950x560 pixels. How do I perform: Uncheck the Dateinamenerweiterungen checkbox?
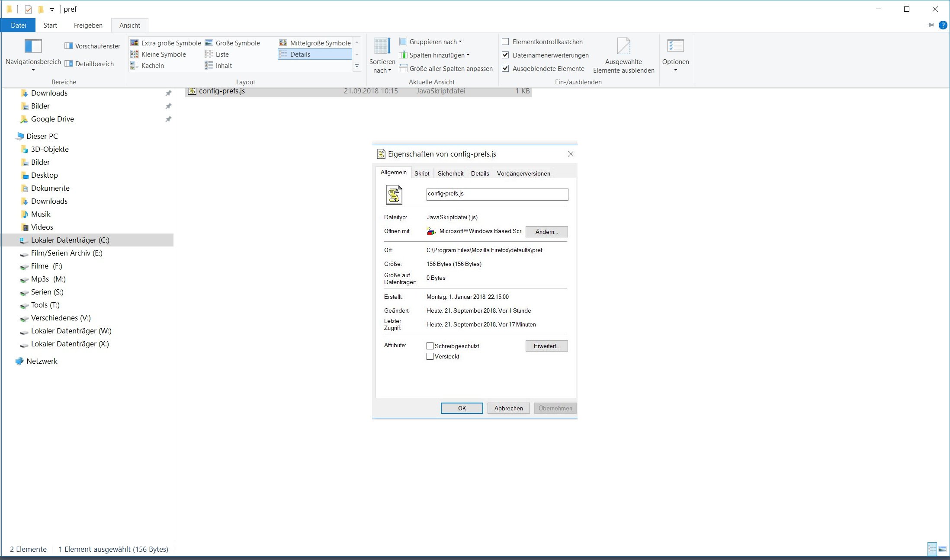tap(505, 55)
